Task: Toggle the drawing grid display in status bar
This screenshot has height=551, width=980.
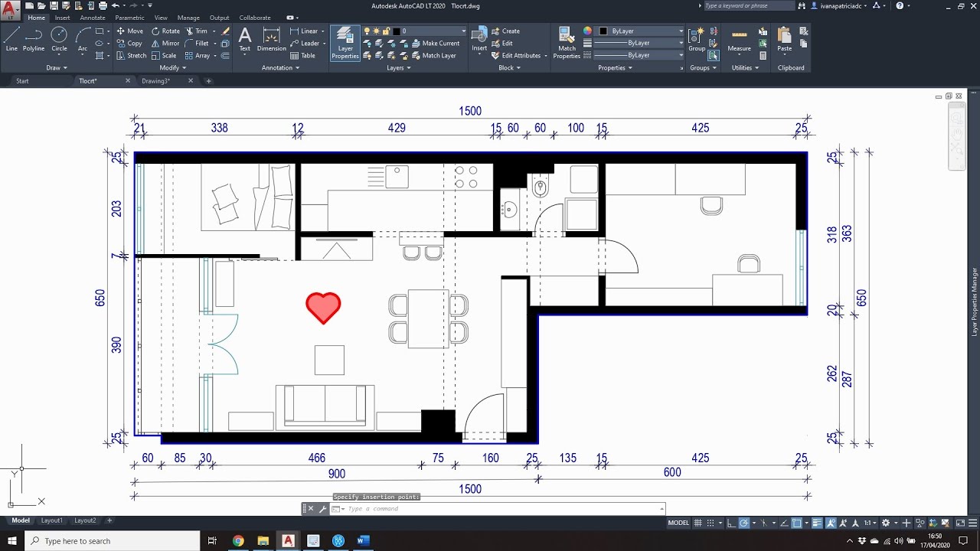Action: (699, 523)
